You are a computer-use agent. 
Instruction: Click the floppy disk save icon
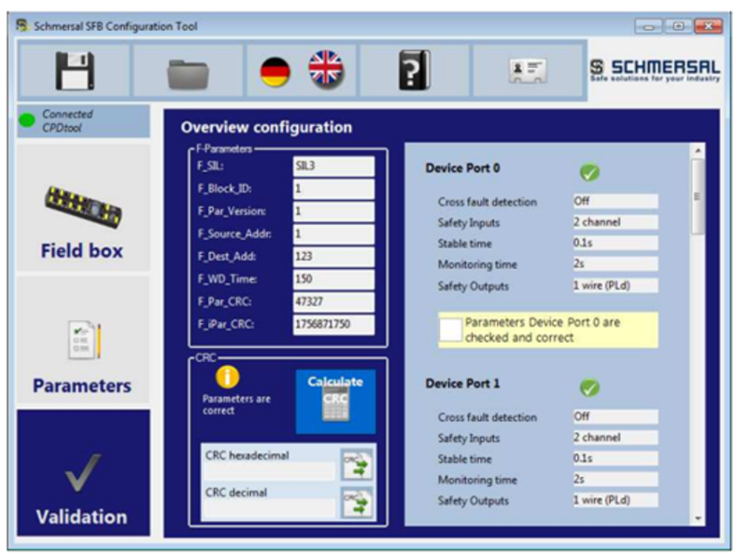(75, 71)
